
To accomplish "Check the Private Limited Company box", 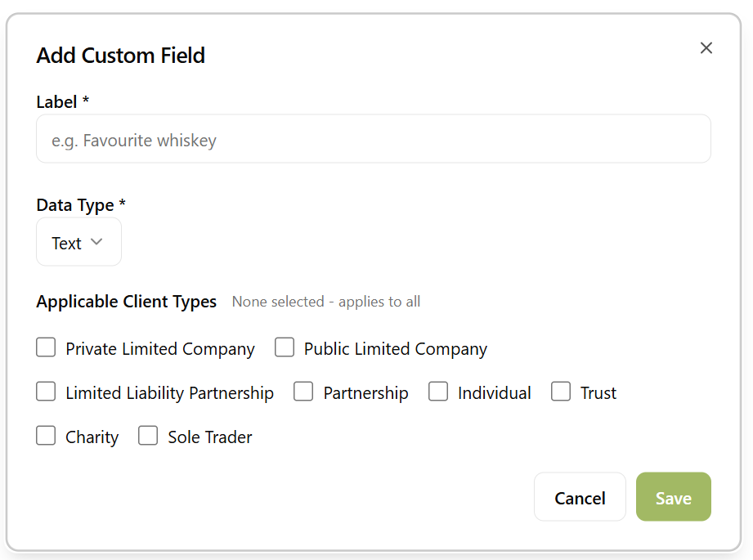I will (46, 347).
